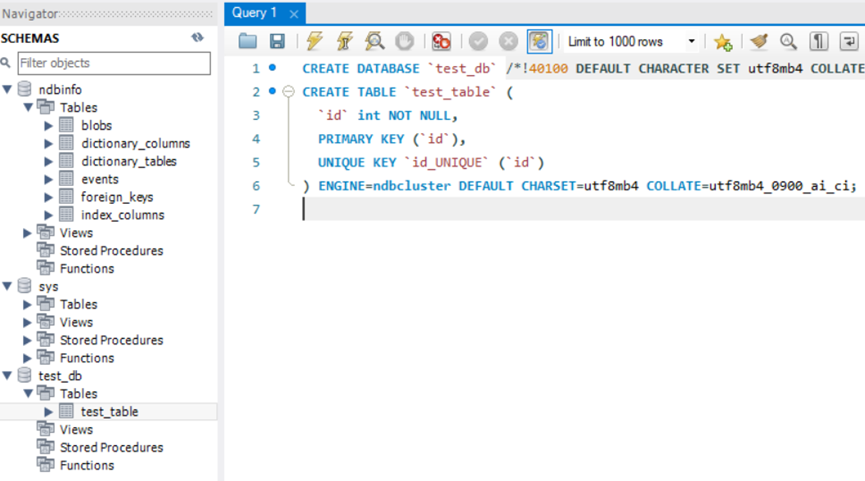Expand sys Views node

27,322
